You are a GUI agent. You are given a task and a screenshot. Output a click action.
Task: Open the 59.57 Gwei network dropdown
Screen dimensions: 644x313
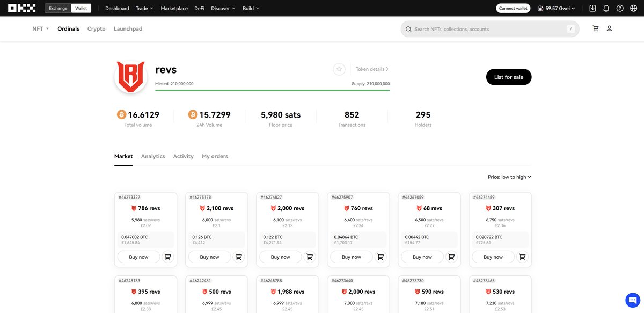click(557, 8)
